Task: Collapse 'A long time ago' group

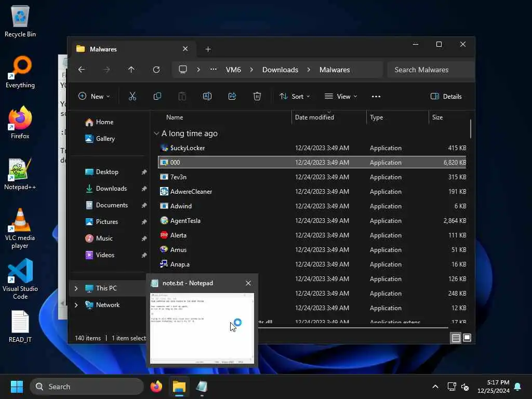Action: (x=156, y=134)
